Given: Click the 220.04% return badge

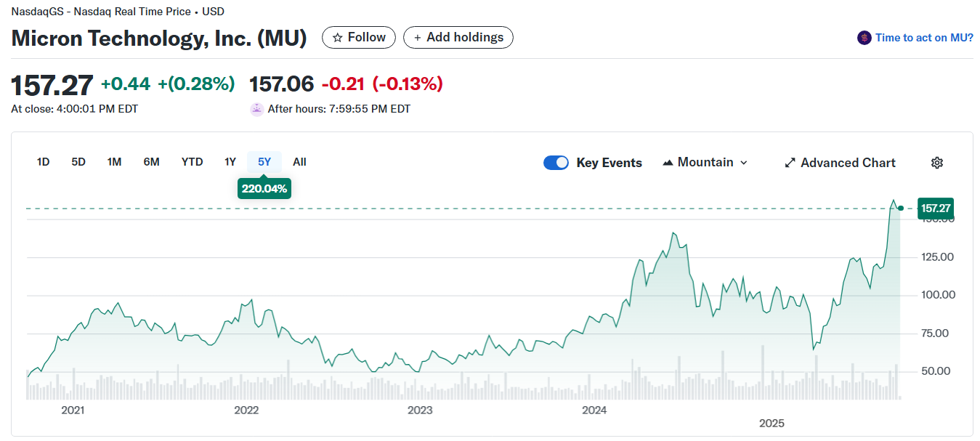Looking at the screenshot, I should click(264, 189).
